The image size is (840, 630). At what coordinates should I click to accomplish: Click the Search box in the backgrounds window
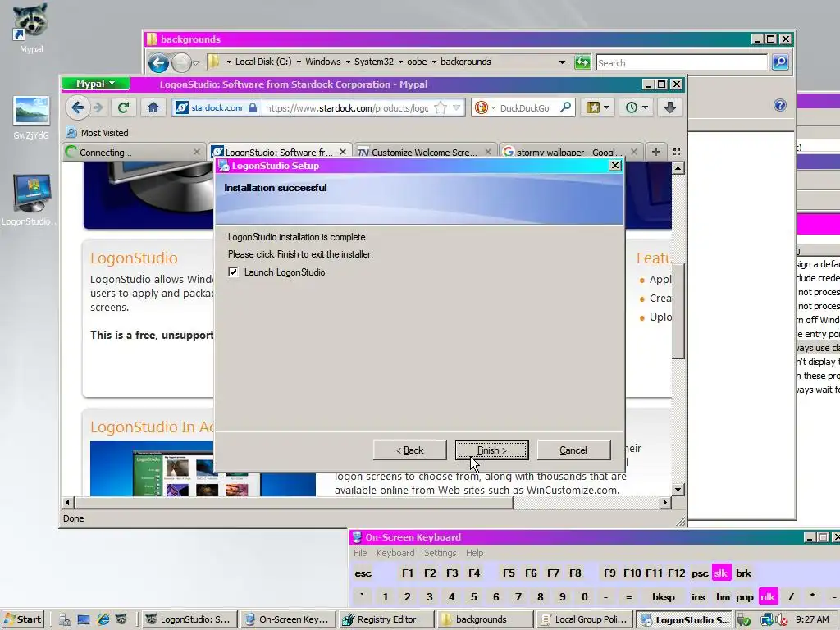(682, 62)
